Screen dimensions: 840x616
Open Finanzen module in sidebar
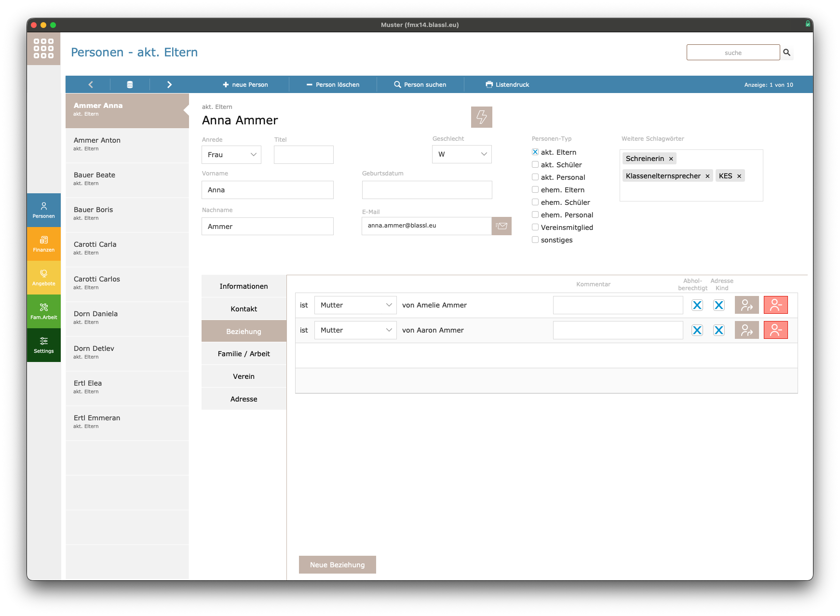tap(44, 244)
